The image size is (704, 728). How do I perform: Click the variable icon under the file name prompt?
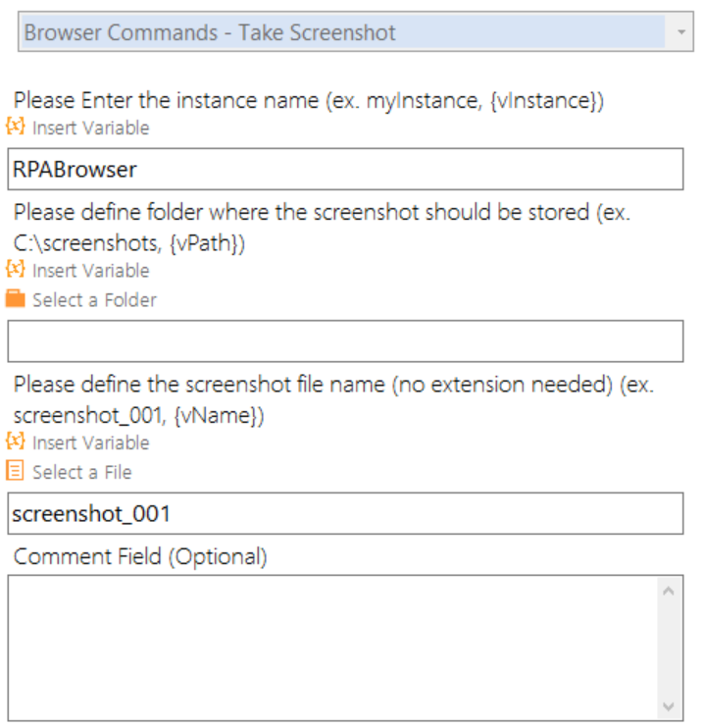coord(16,442)
